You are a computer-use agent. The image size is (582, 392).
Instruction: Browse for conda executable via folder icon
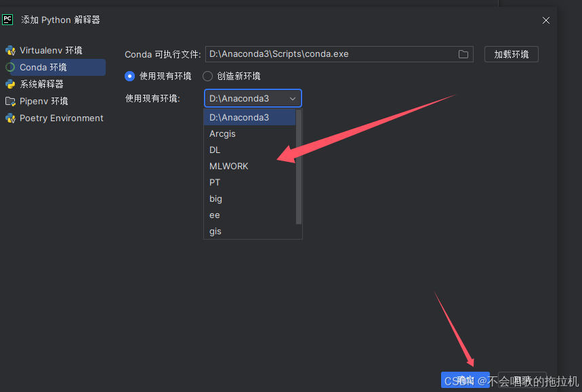click(x=463, y=54)
